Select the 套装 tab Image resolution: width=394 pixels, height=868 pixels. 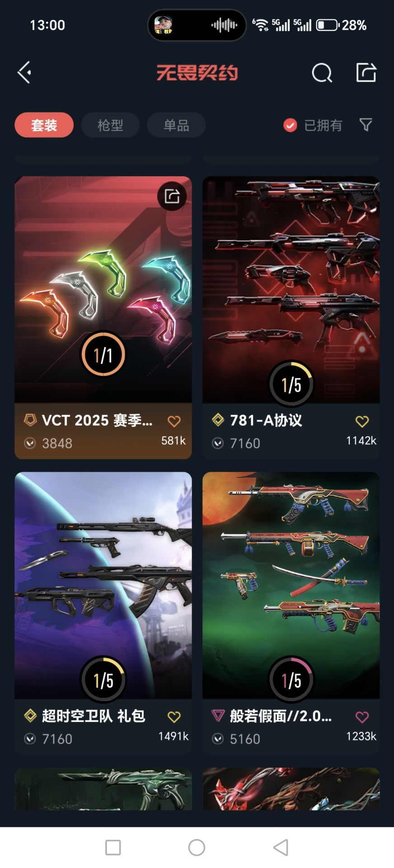pos(44,125)
